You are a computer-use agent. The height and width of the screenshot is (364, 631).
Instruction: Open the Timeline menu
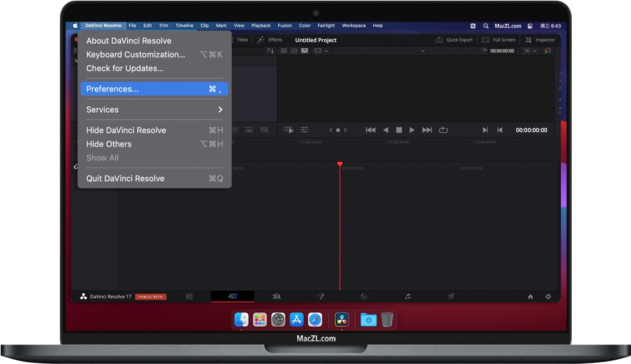pos(184,26)
